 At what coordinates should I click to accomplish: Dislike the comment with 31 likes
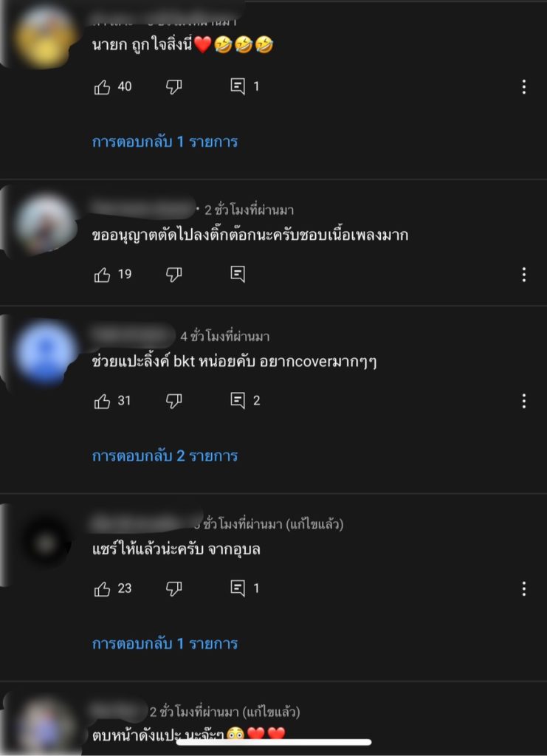pos(173,401)
